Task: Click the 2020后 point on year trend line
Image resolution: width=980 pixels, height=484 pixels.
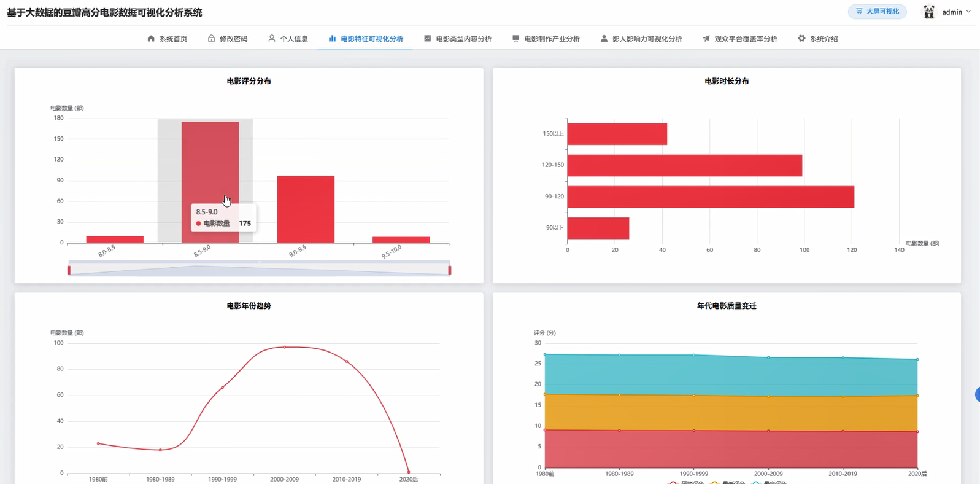Action: point(409,472)
